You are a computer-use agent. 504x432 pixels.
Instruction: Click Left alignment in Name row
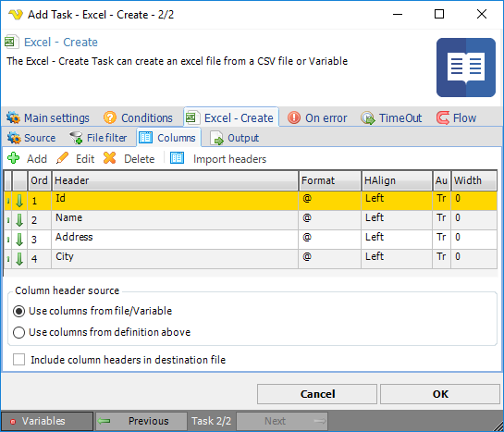397,220
